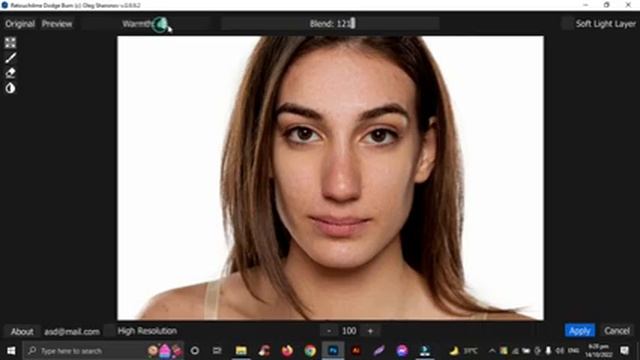The height and width of the screenshot is (360, 640).
Task: Switch to the Preview view
Action: tap(57, 24)
